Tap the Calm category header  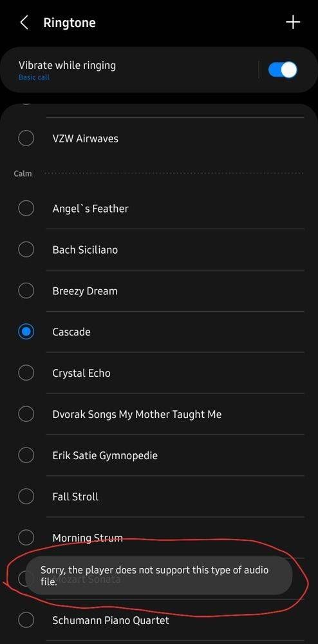[23, 173]
